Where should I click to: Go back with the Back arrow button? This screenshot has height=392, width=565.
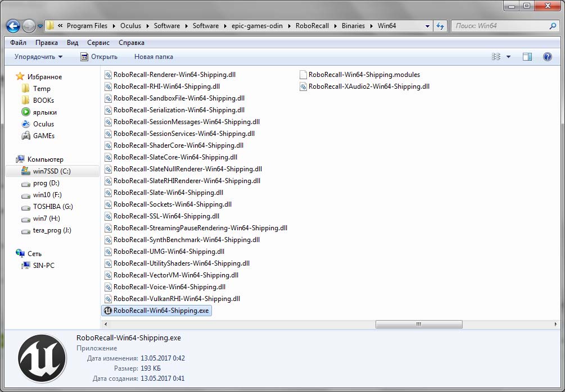[13, 26]
